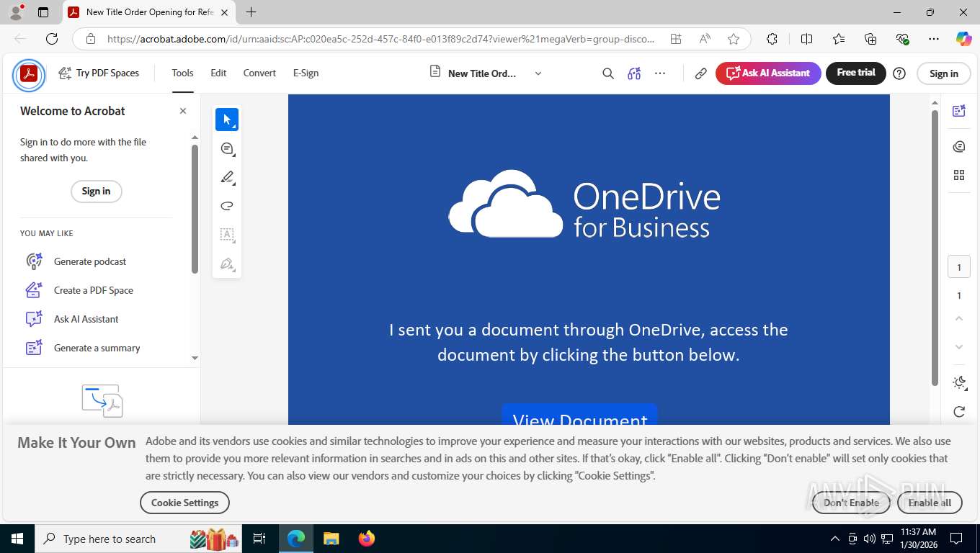Open app available icon in address bar
980x553 pixels.
(x=676, y=39)
